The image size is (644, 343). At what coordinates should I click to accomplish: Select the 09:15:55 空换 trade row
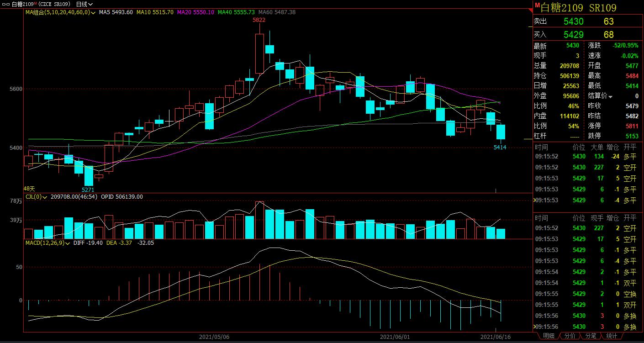click(587, 294)
